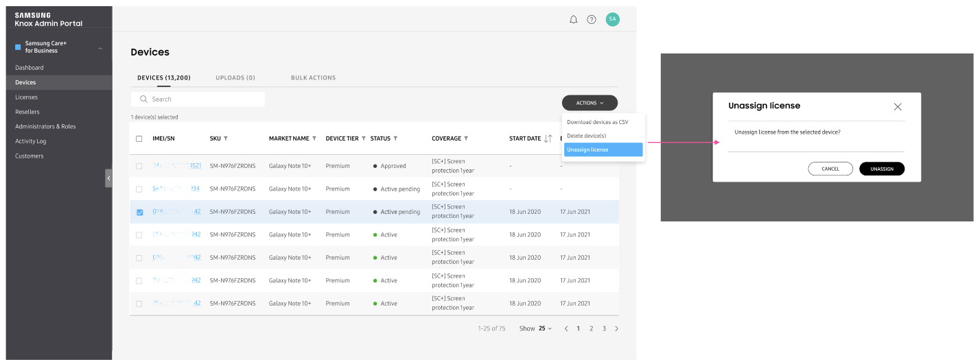Viewport: 980px width, 364px height.
Task: Click into the Search field
Action: coord(198,99)
